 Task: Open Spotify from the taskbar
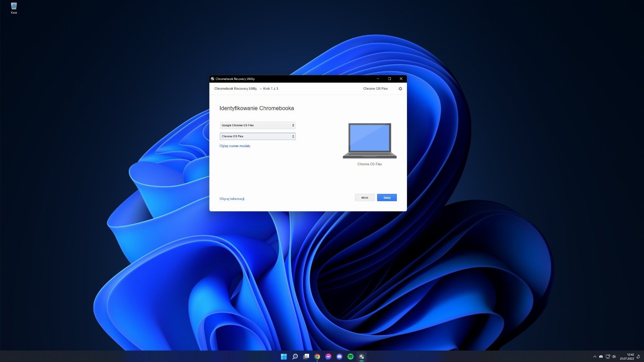[351, 356]
